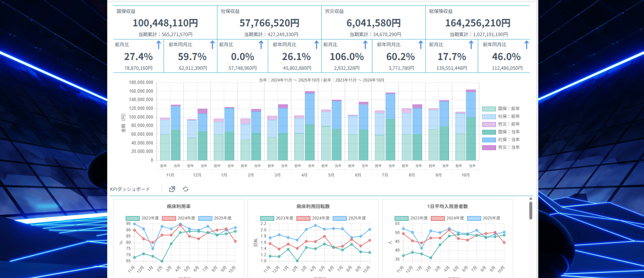The image size is (644, 278).
Task: Click the 労災：当年 legend color box
Action: point(489,148)
